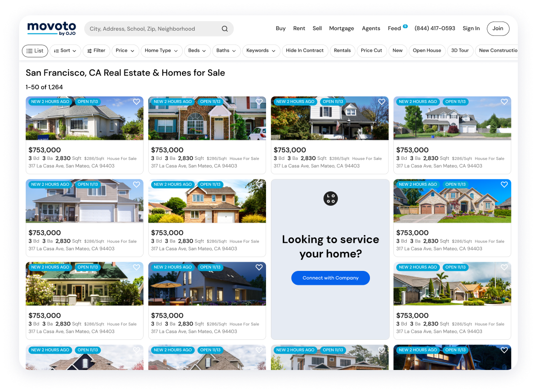Screen dimensions: 536x392
Task: Click the Movoto by OJO logo
Action: pyautogui.click(x=52, y=28)
